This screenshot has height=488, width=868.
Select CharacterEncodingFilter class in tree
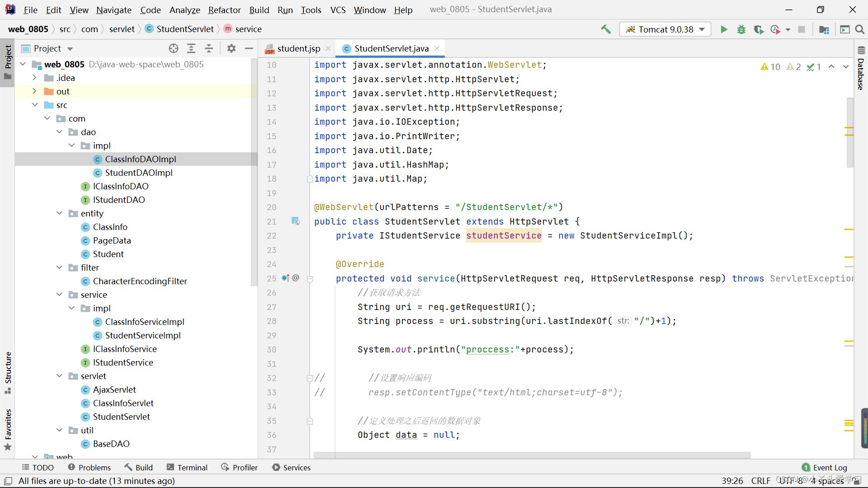point(140,281)
